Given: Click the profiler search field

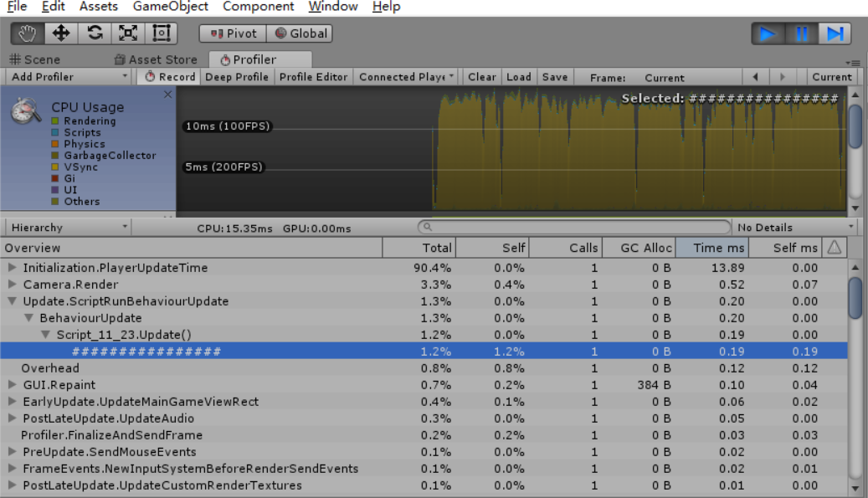Looking at the screenshot, I should 574,227.
